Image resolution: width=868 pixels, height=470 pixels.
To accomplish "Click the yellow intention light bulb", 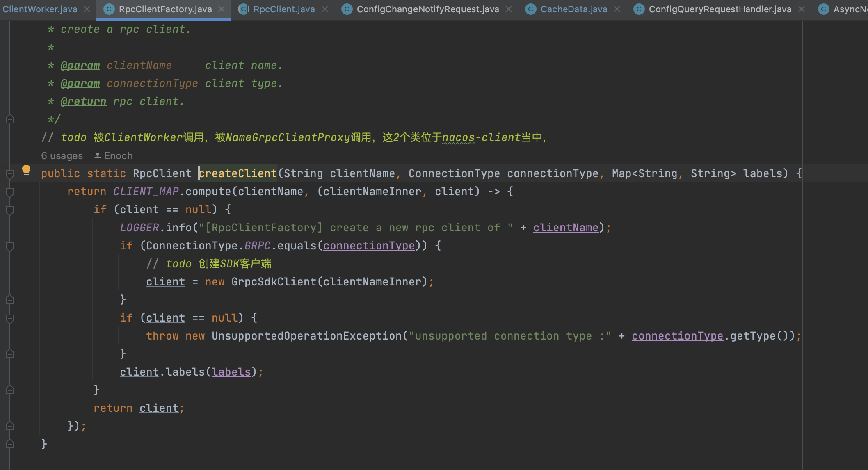I will point(26,171).
